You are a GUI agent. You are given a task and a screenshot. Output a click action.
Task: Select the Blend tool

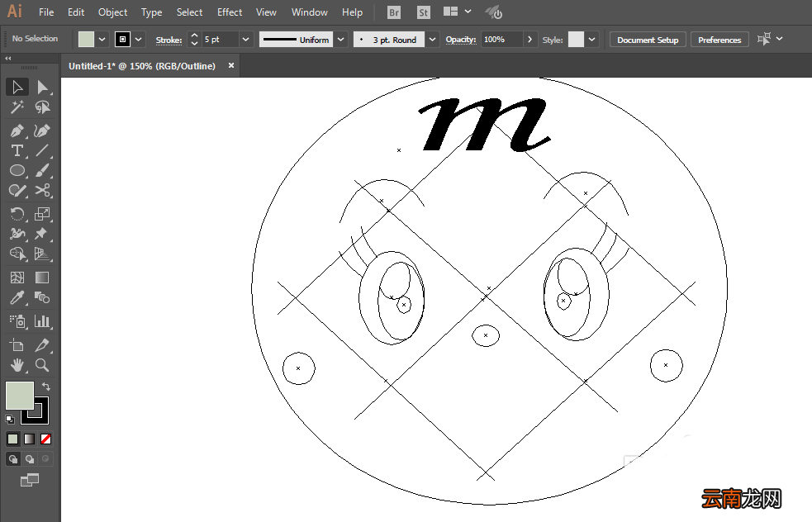coord(42,298)
